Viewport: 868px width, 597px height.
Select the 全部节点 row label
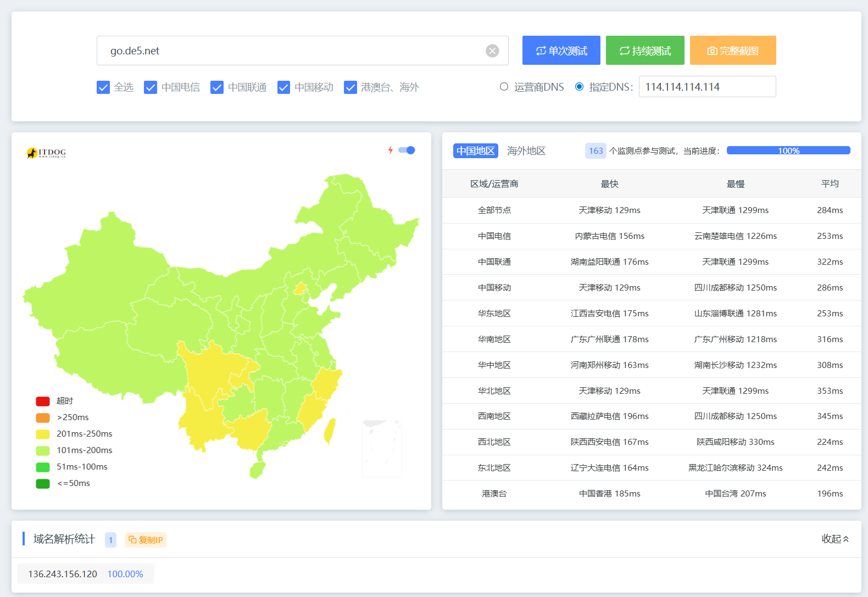[494, 210]
